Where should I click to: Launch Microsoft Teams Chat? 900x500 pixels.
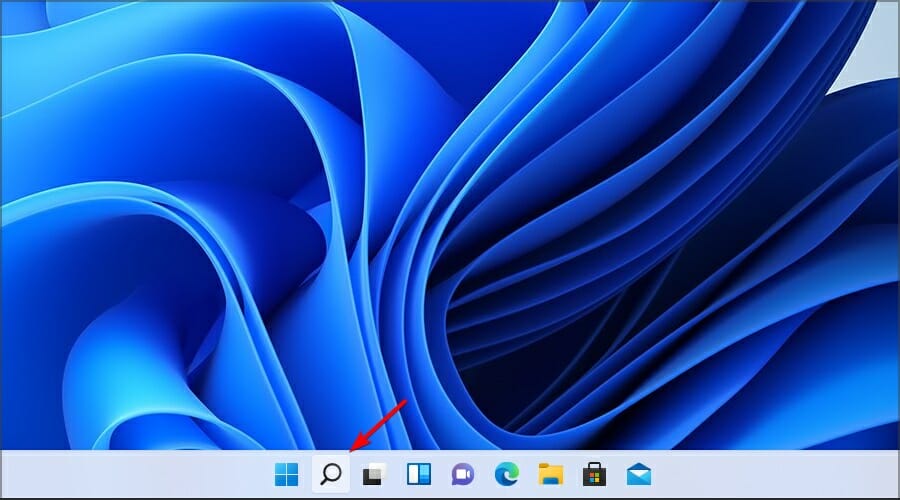point(462,474)
